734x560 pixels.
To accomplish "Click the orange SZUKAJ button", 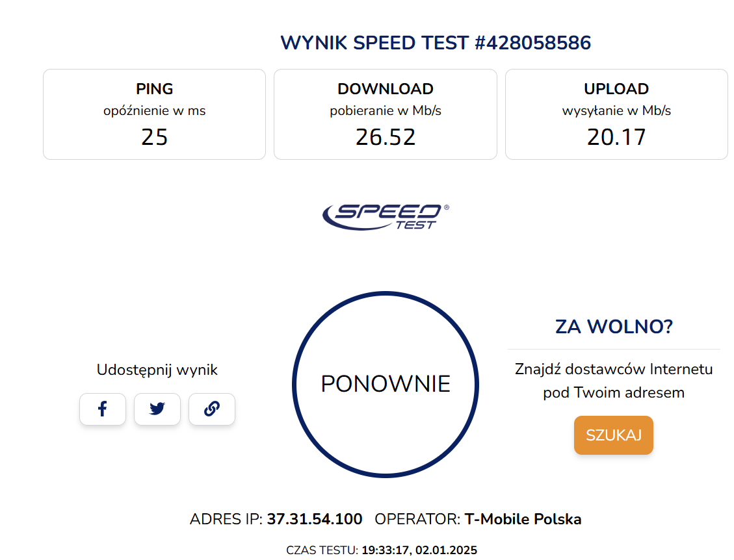I will pyautogui.click(x=613, y=435).
